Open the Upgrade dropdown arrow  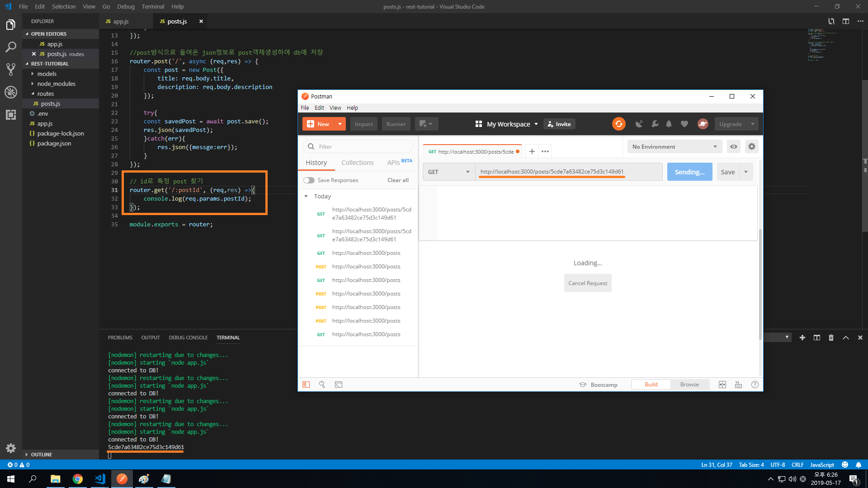coord(753,124)
